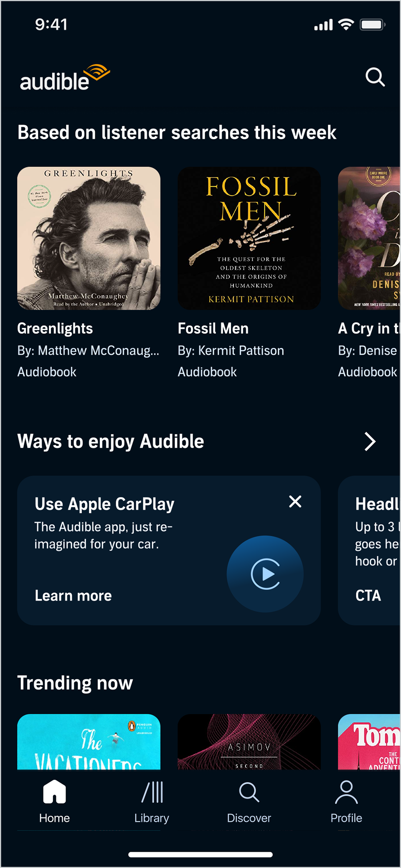This screenshot has height=868, width=401.
Task: Tap the search magnifier icon at top
Action: tap(375, 77)
